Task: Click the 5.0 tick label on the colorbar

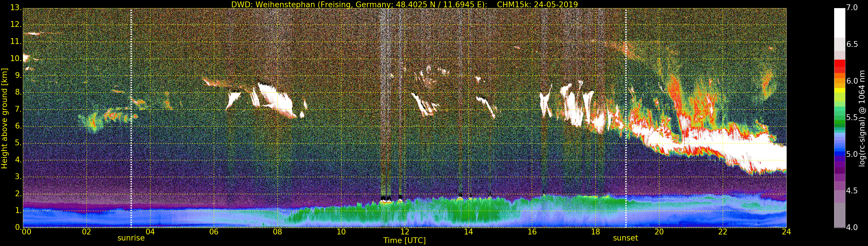Action: coord(852,154)
